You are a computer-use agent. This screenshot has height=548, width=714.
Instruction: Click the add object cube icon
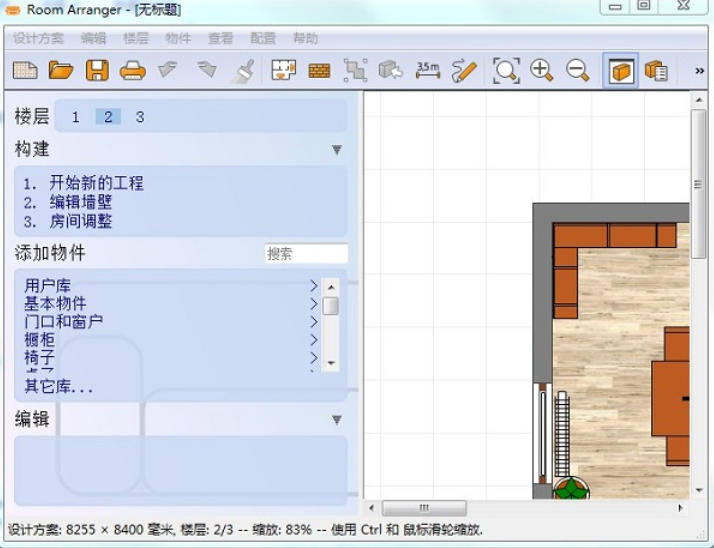click(x=391, y=71)
